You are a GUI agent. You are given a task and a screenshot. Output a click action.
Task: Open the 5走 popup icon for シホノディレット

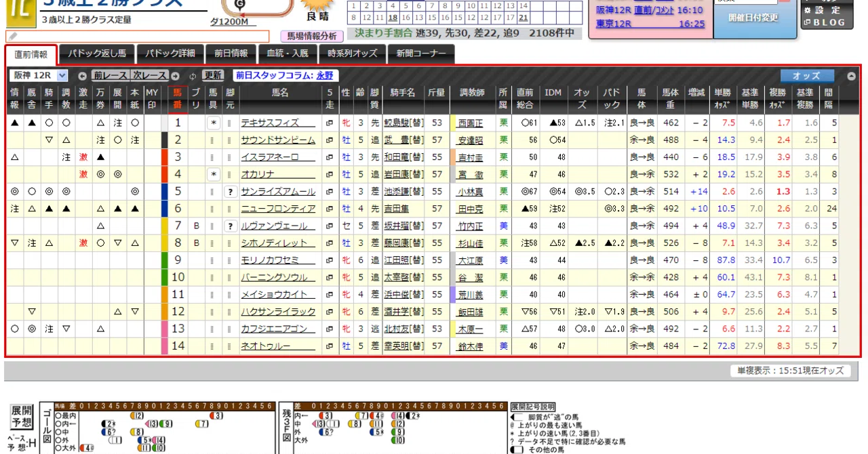330,243
